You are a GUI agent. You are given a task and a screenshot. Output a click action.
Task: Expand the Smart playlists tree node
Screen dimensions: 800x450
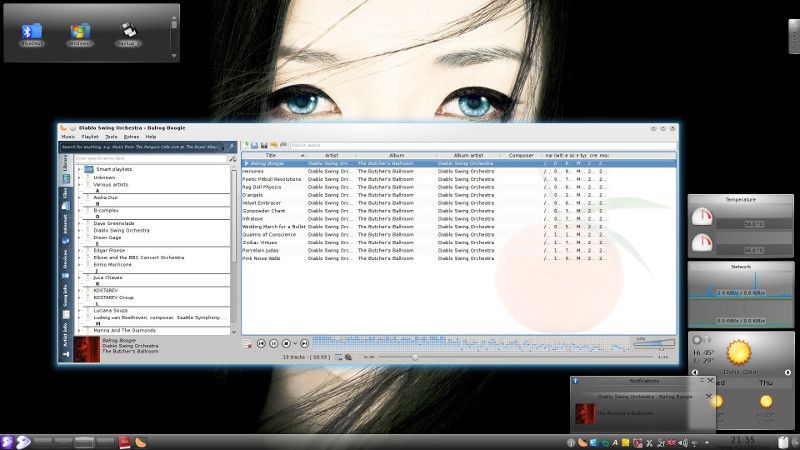[x=79, y=169]
